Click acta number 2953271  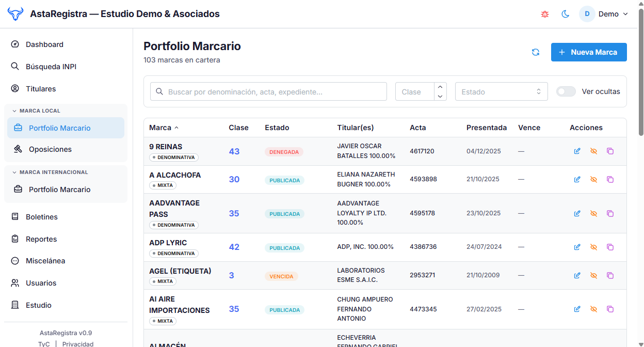[x=422, y=275]
